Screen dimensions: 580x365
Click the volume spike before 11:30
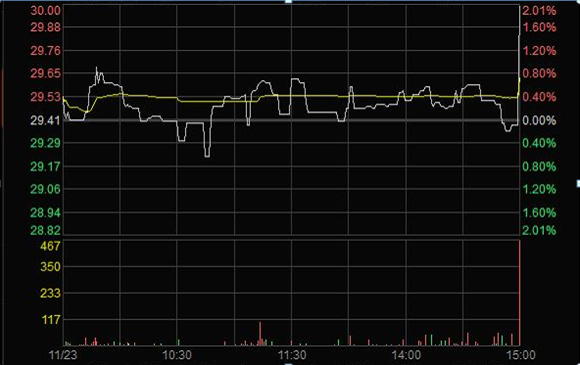260,334
